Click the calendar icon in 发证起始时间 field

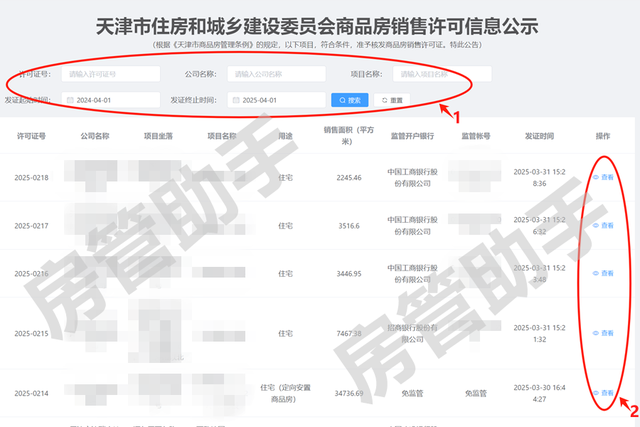(70, 100)
